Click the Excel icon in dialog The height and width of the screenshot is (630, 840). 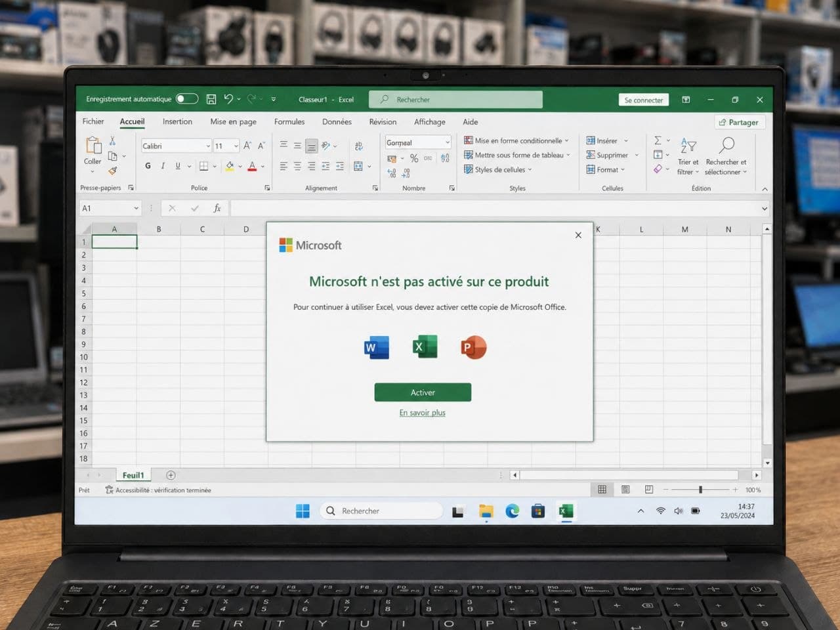(425, 346)
